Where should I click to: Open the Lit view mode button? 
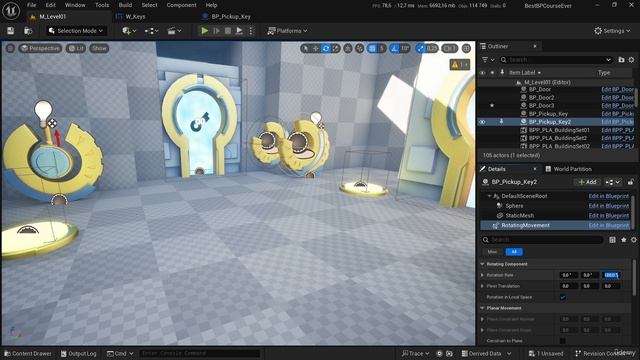(76, 48)
